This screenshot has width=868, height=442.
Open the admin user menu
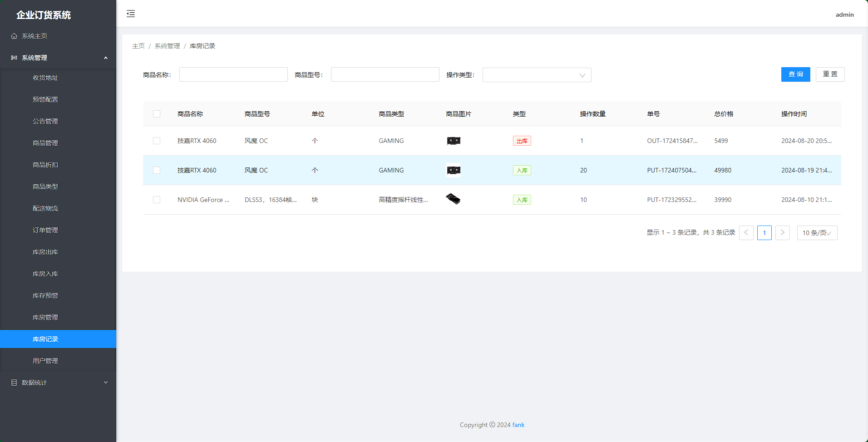tap(844, 15)
